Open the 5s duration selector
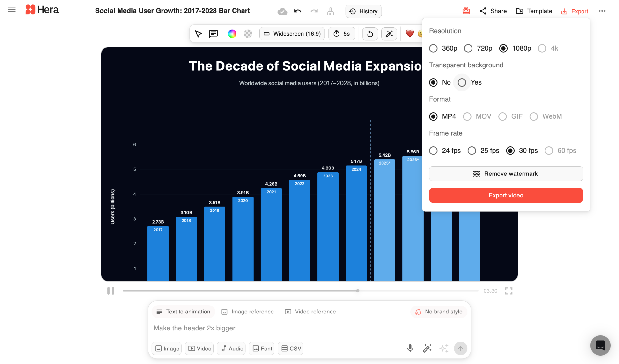The width and height of the screenshot is (619, 364). (341, 34)
